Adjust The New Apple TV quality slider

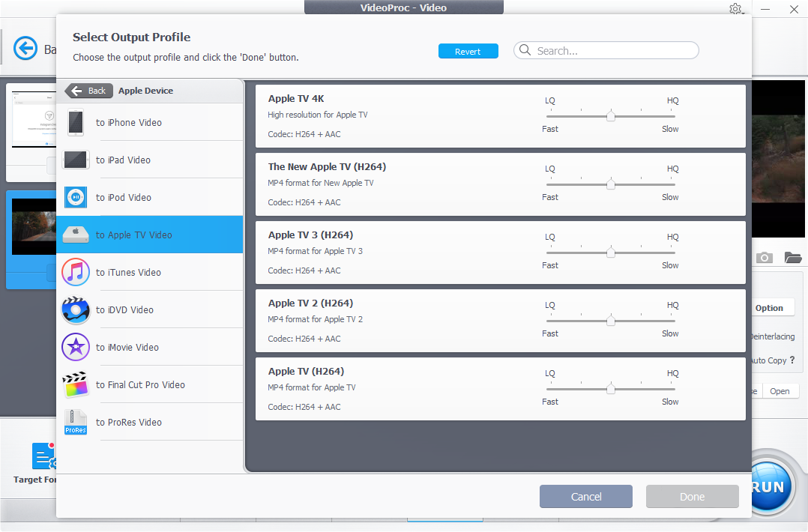click(611, 184)
